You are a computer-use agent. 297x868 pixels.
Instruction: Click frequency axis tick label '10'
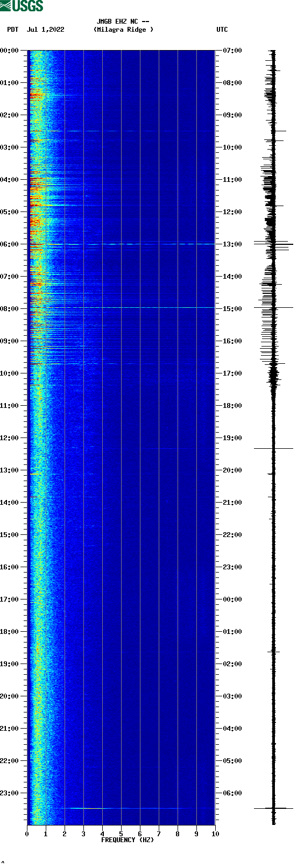215,835
